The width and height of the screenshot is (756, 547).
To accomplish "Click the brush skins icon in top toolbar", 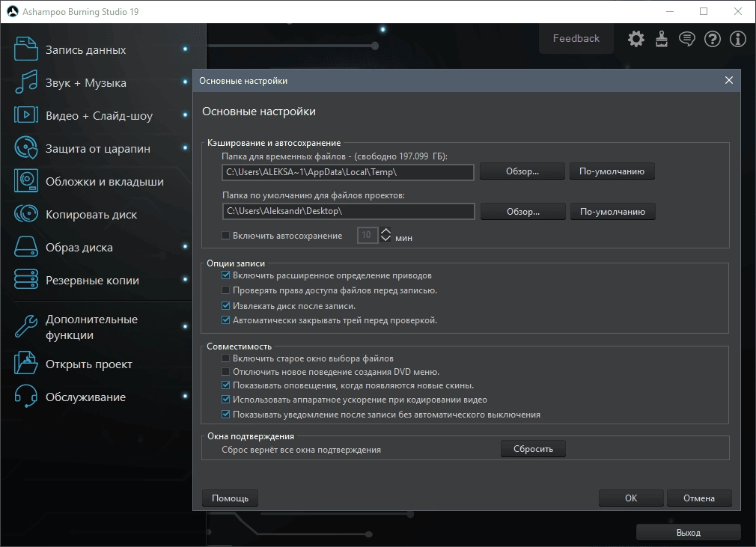I will click(x=662, y=39).
